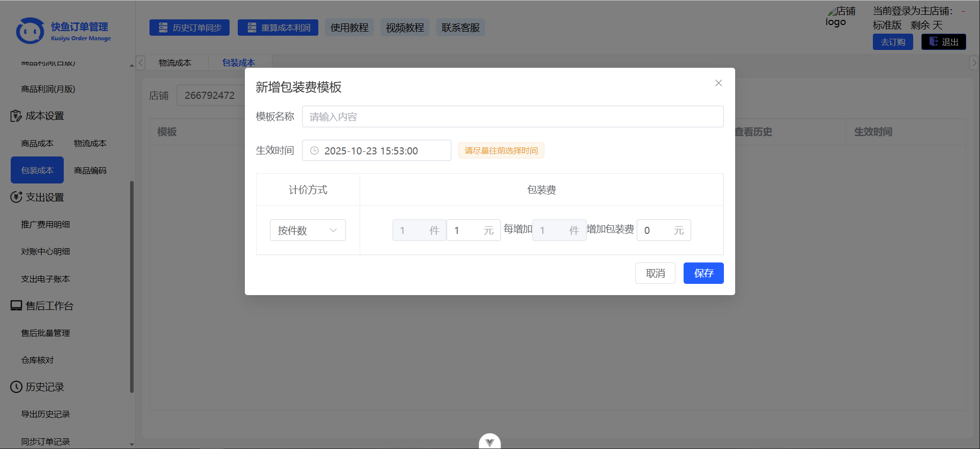Click the 历史记录 clock icon
Image resolution: width=980 pixels, height=449 pixels.
tap(16, 387)
